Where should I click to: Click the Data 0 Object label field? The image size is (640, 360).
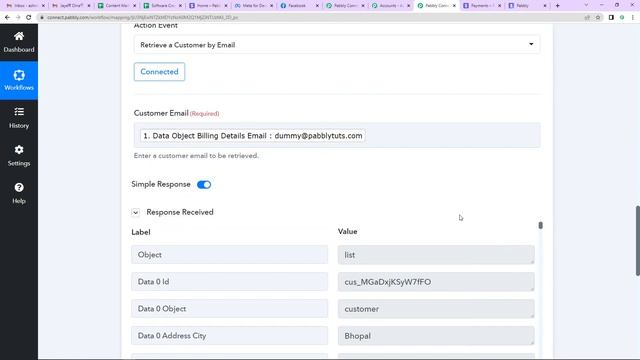coord(229,309)
